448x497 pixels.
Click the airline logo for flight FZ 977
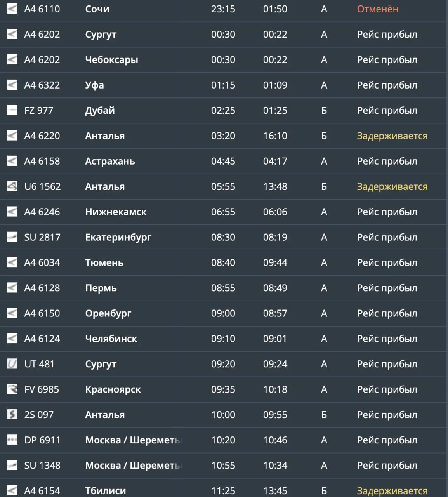[12, 110]
